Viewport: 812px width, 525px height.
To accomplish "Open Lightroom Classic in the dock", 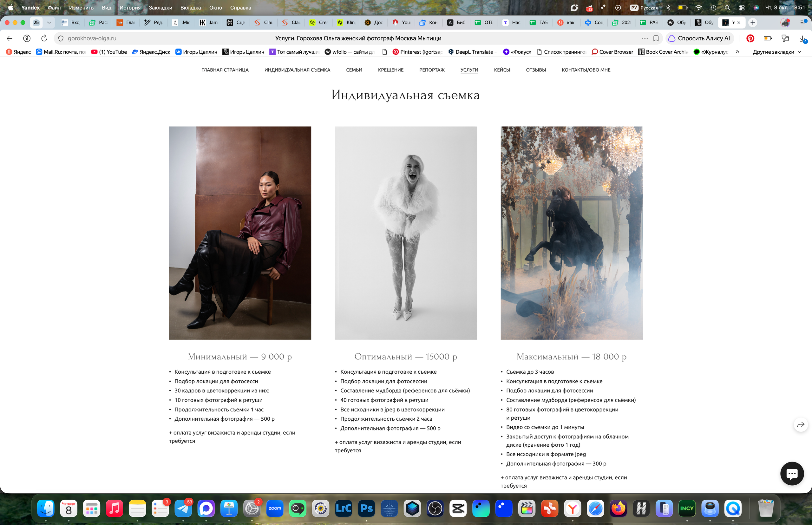I will pos(344,508).
